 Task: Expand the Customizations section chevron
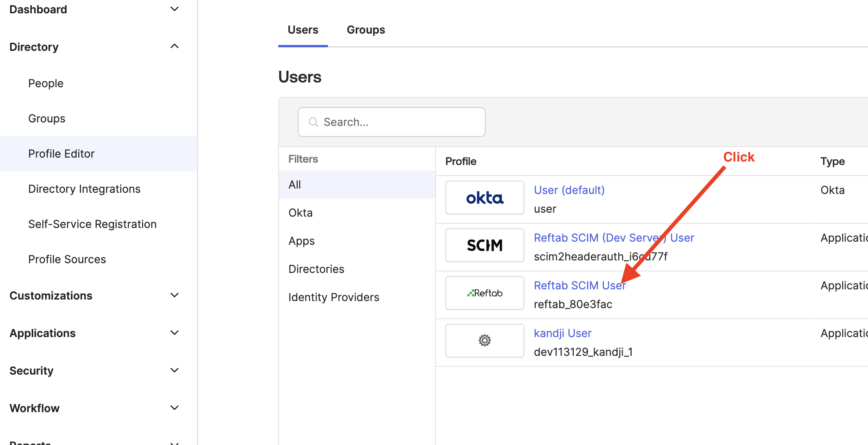(x=175, y=295)
